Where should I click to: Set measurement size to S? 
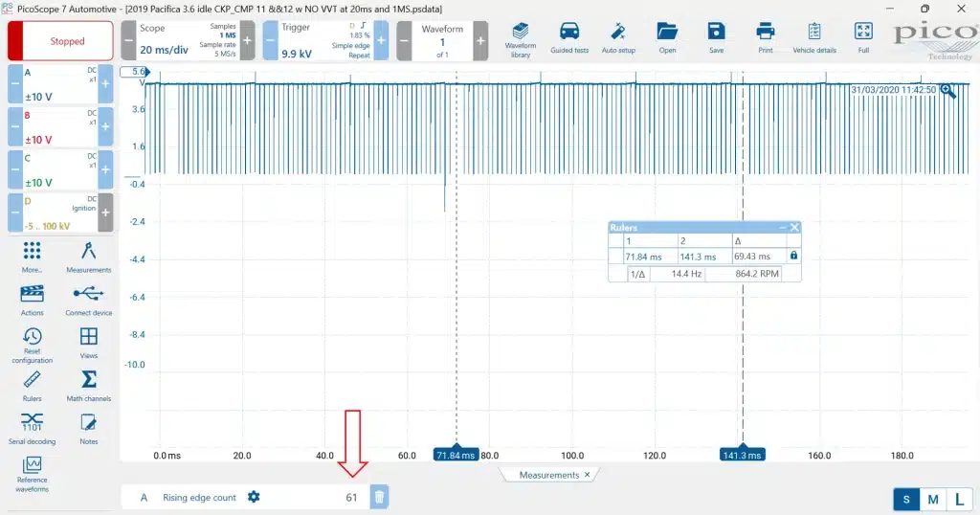coord(906,500)
